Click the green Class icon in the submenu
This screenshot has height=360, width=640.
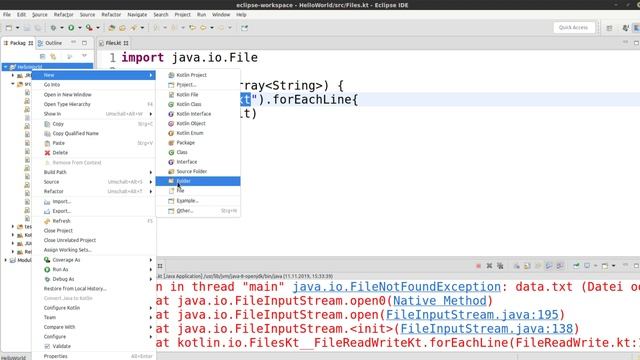171,152
